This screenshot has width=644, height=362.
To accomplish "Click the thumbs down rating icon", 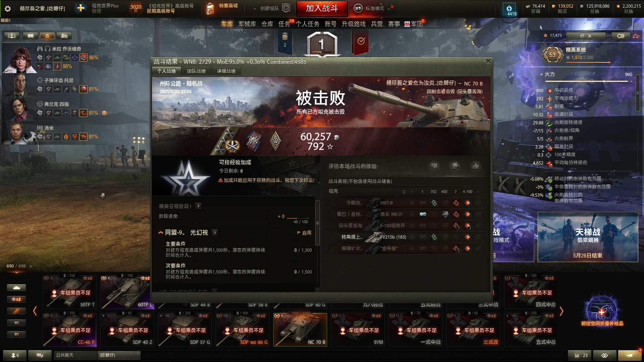I will coord(434,166).
